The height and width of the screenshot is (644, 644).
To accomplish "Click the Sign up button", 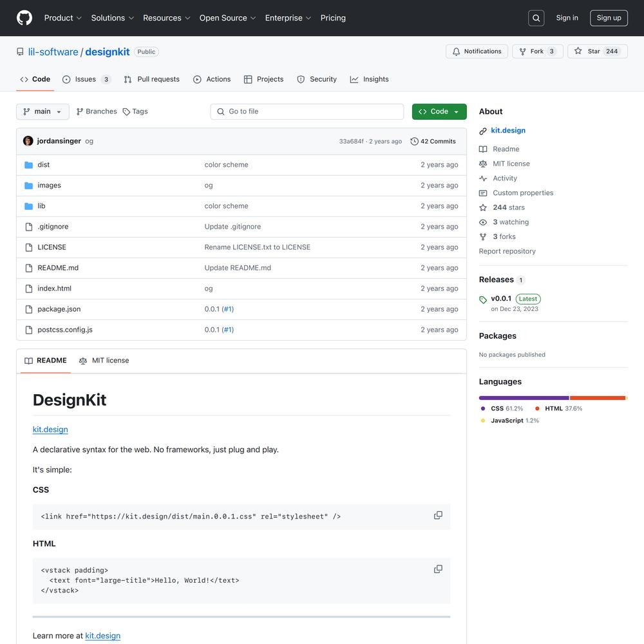I will point(609,18).
